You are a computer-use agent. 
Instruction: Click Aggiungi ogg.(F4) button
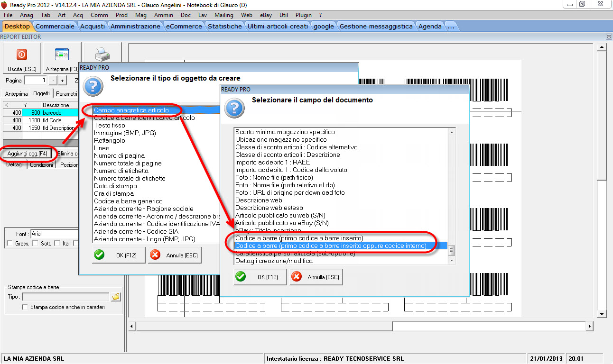(28, 154)
